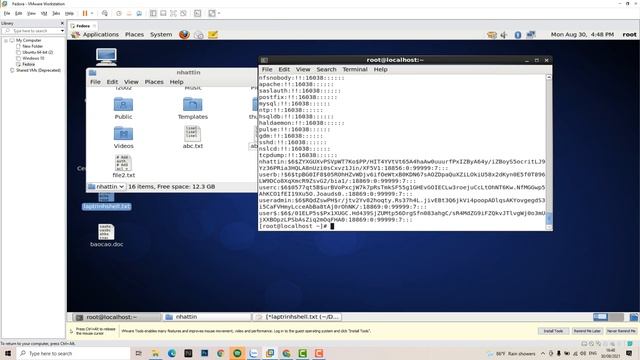Open the Computer desktop icon
This screenshot has height=360, width=640.
pos(106,57)
